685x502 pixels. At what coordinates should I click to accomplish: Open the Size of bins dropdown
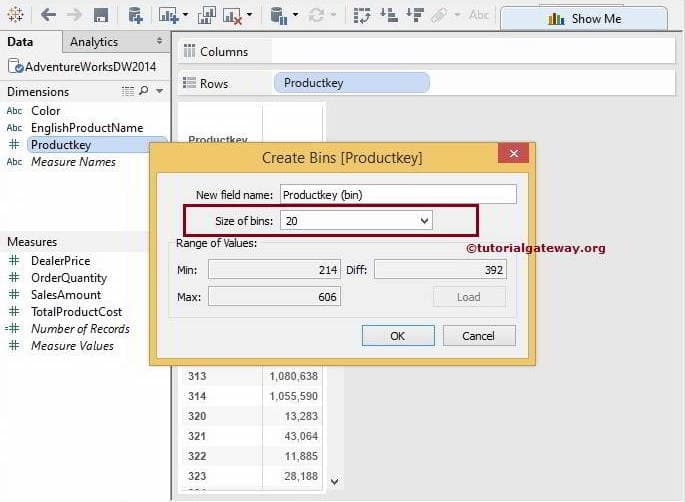(424, 221)
